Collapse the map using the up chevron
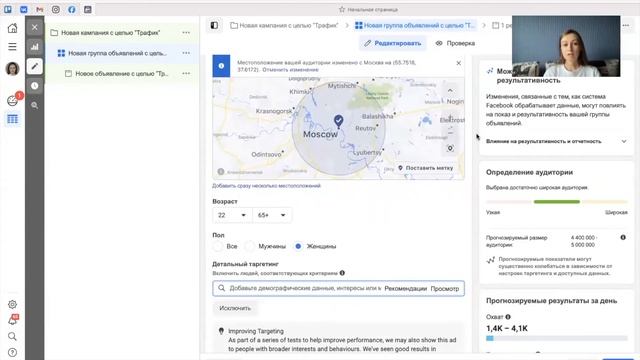The width and height of the screenshot is (640, 360). point(450,91)
